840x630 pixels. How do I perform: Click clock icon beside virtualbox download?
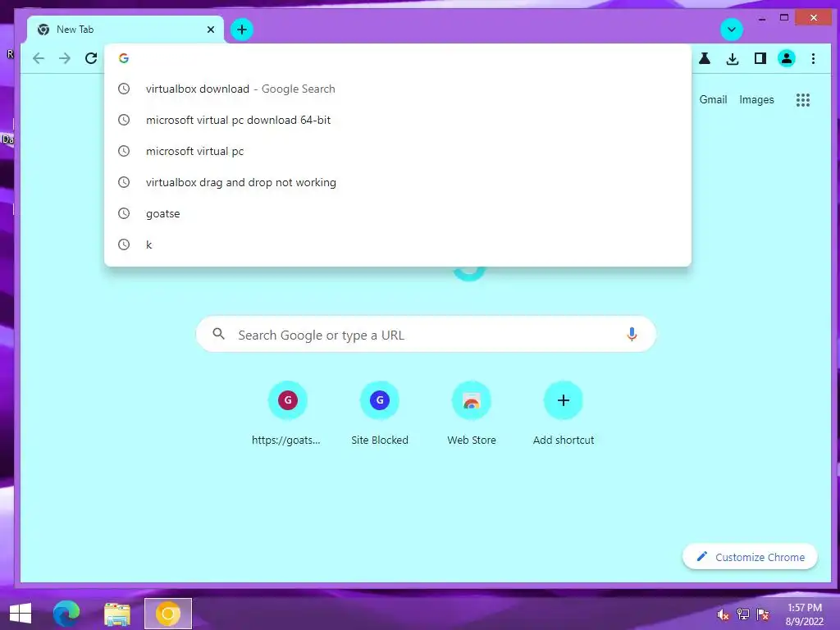124,89
